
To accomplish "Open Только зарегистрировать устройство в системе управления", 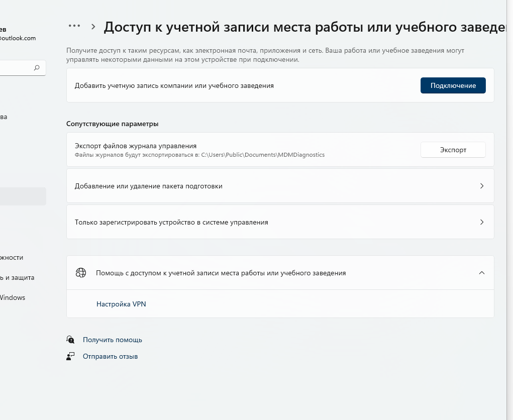I will coord(280,222).
